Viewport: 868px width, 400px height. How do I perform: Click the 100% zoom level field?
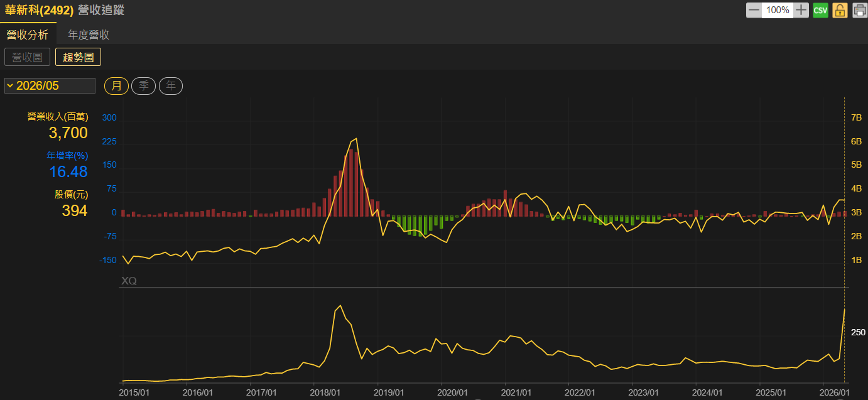click(x=778, y=10)
